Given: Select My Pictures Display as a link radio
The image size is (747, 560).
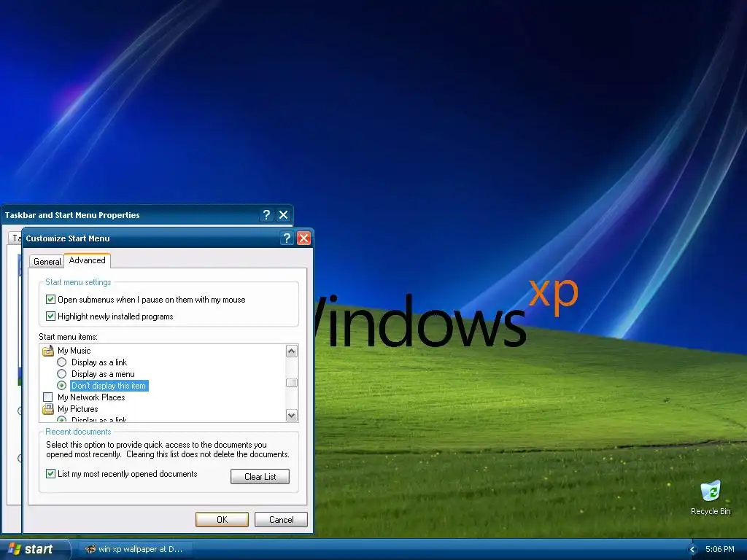Looking at the screenshot, I should 61,419.
